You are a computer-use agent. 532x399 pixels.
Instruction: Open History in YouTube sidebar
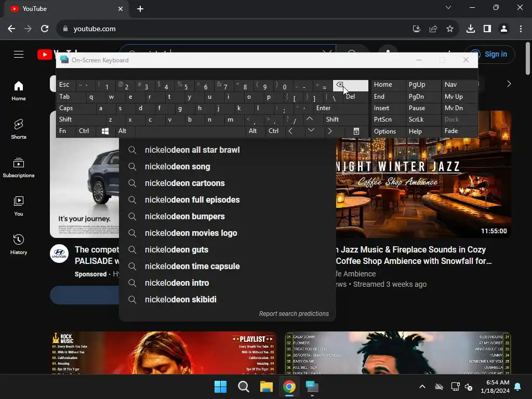[19, 244]
